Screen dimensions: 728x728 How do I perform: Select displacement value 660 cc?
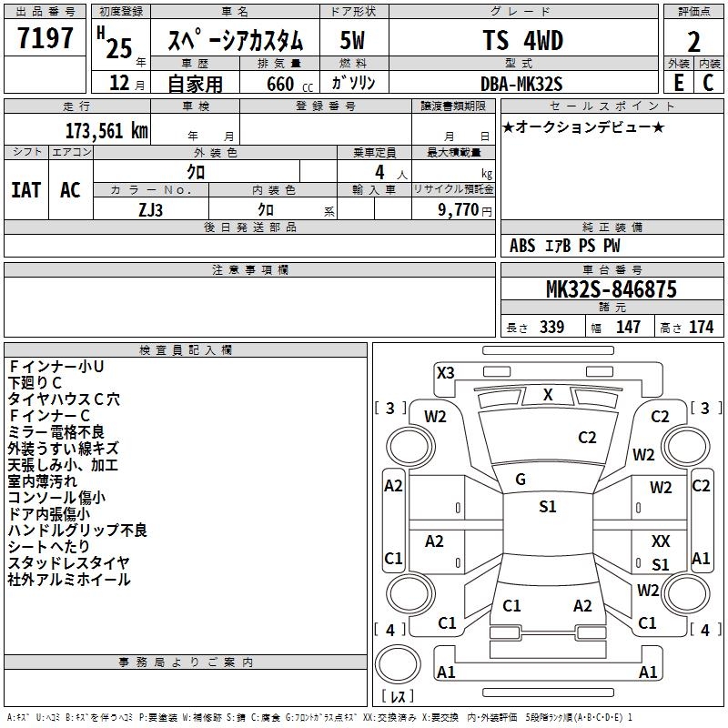click(289, 84)
